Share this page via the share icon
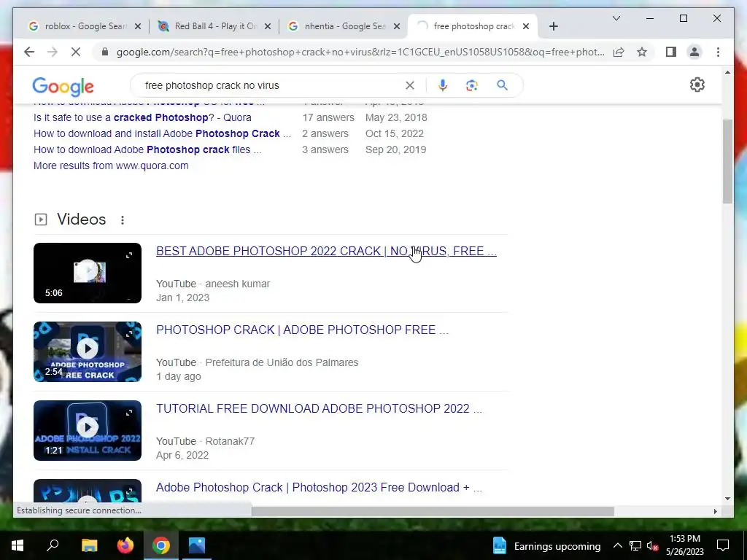The image size is (747, 560). pyautogui.click(x=619, y=52)
